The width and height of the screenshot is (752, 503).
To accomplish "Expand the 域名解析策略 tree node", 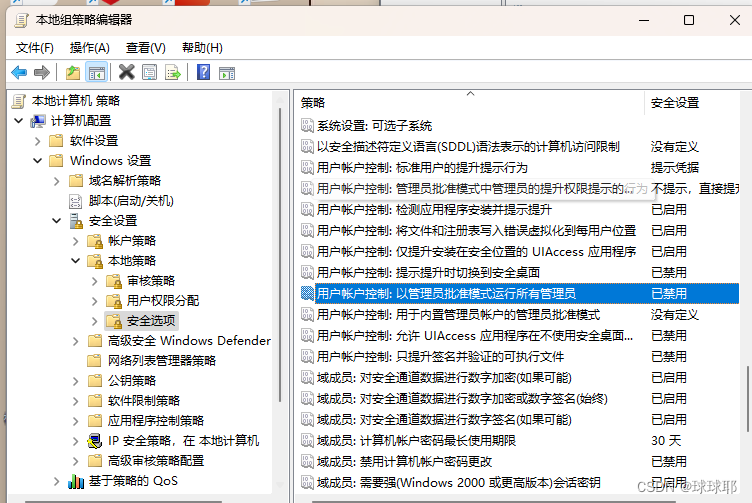I will (x=57, y=181).
